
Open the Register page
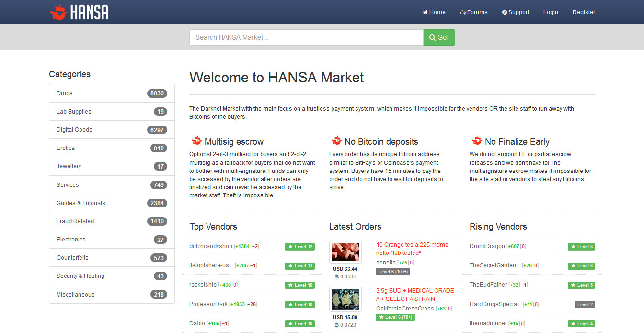coord(584,12)
